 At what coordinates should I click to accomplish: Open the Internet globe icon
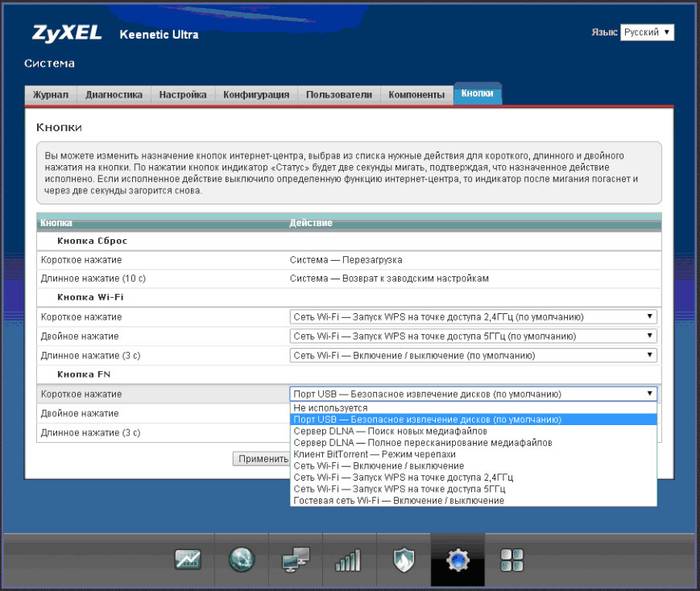click(x=242, y=560)
